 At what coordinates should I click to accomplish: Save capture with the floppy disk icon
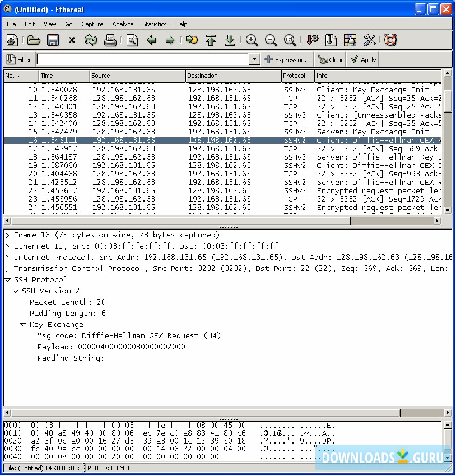(x=53, y=40)
